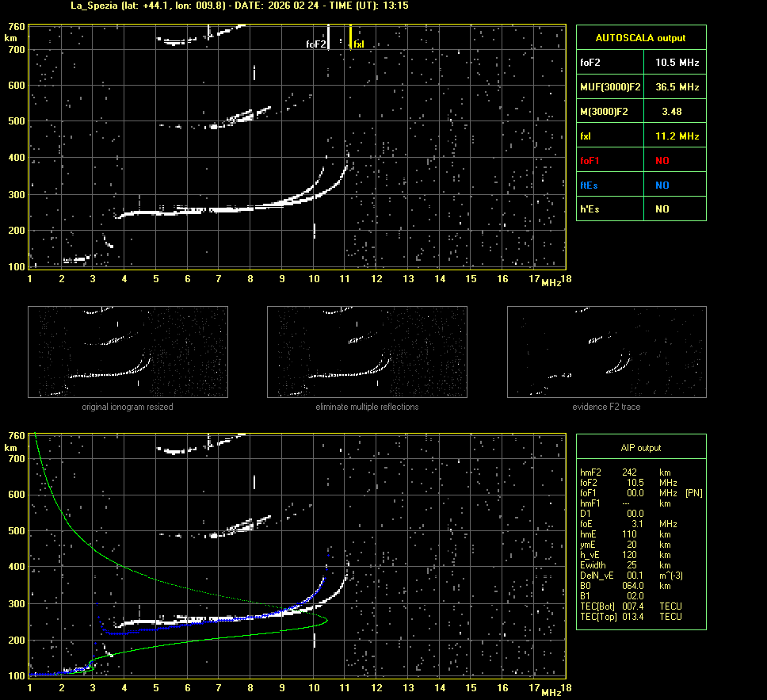Click the red foF1 label
The height and width of the screenshot is (700, 767).
coord(590,160)
